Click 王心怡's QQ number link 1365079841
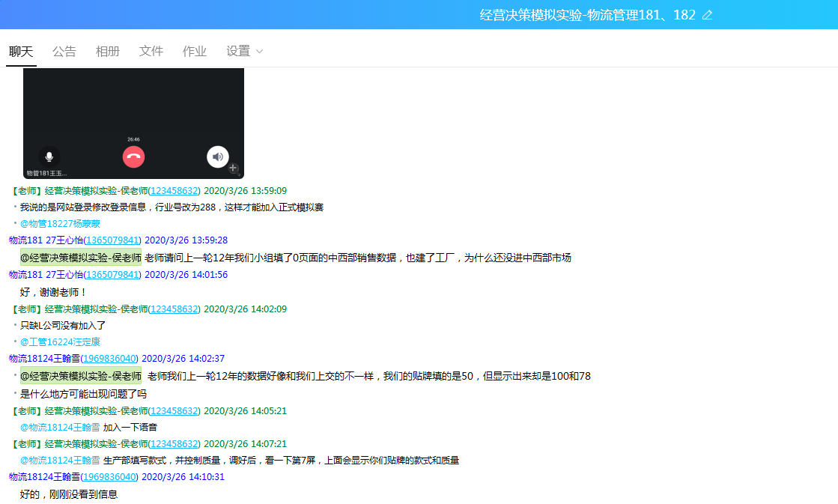 [114, 240]
